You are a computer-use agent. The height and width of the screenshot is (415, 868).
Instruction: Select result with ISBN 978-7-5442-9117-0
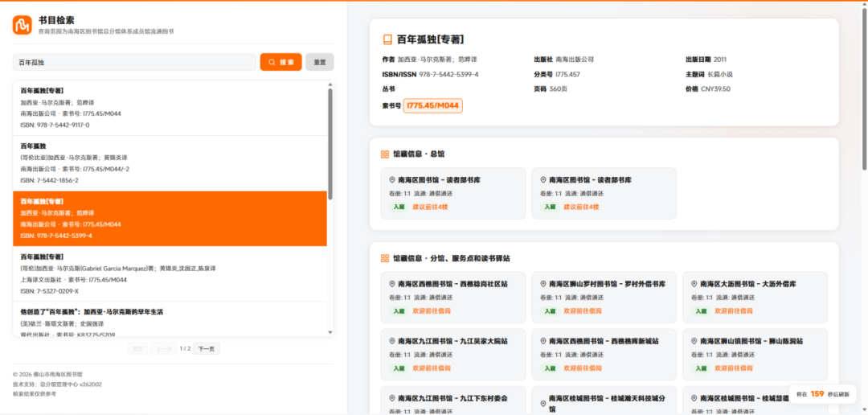coord(170,108)
